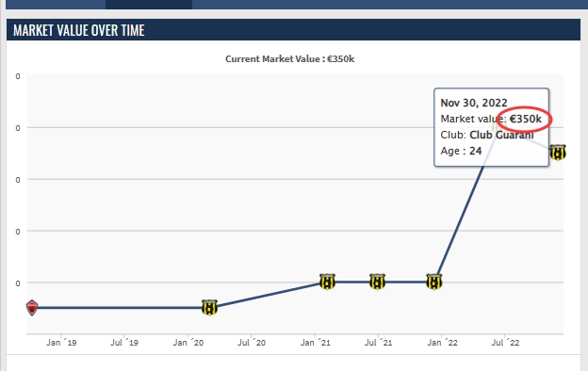Pick the Guaraní crest before Jan '22

coord(434,282)
